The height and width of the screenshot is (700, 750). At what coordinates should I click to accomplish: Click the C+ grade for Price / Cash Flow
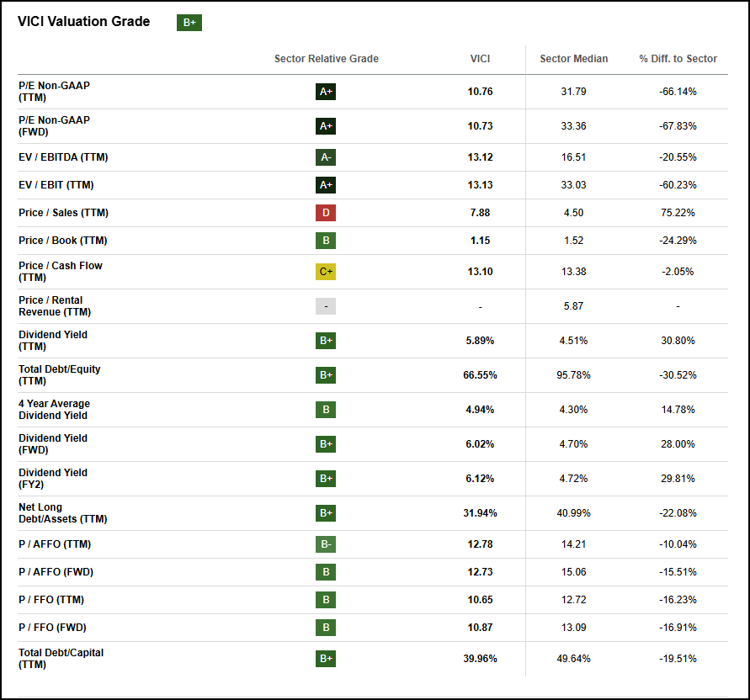pyautogui.click(x=326, y=271)
